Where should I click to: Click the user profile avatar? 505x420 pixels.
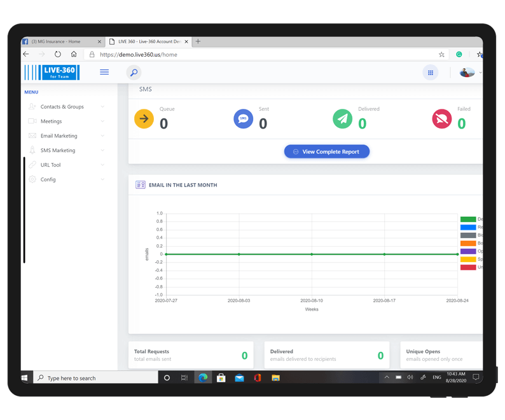coord(467,73)
